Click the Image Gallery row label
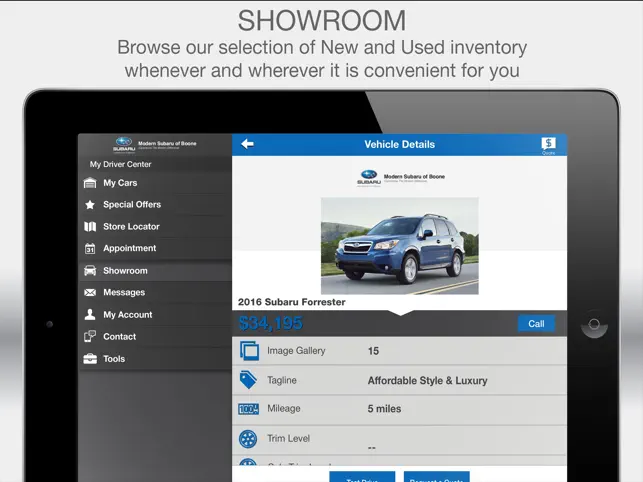The width and height of the screenshot is (643, 482). click(296, 351)
